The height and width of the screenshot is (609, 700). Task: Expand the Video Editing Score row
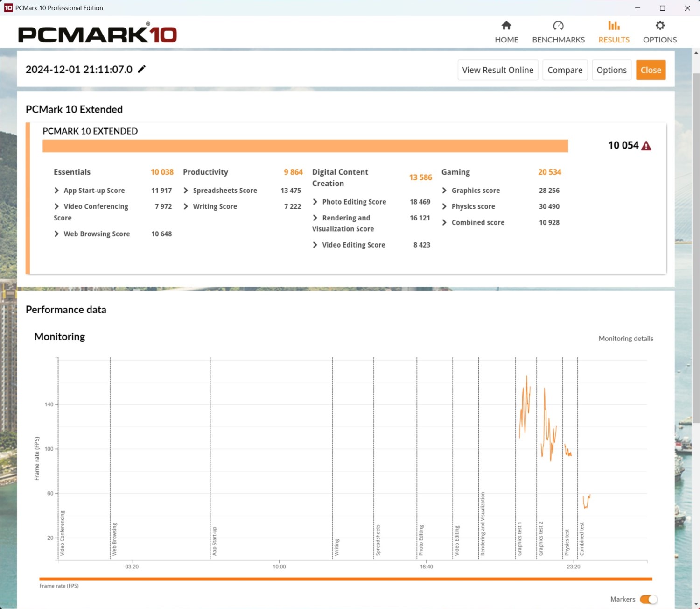[315, 245]
